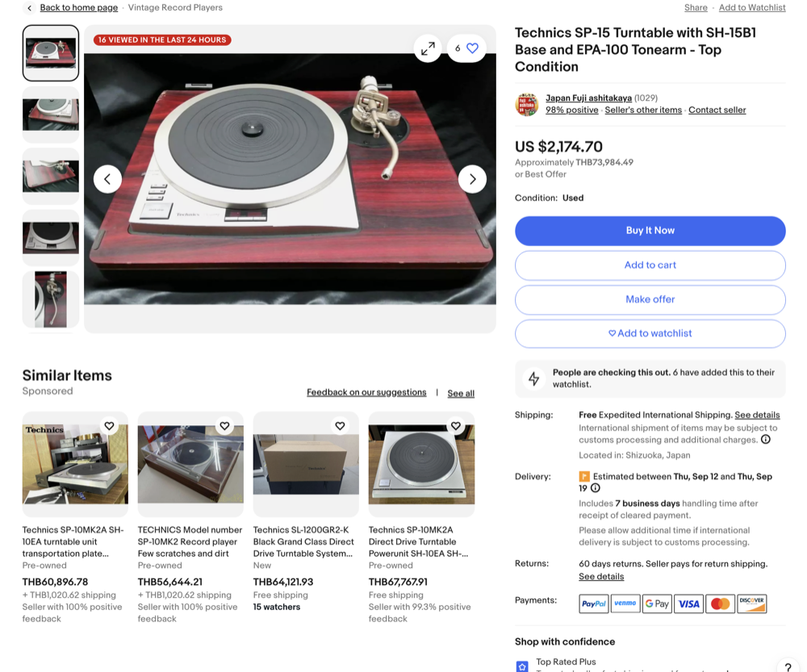Open the Seller's other items link

click(x=643, y=110)
